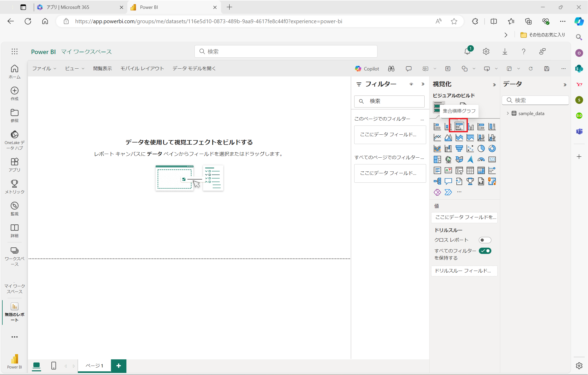The width and height of the screenshot is (588, 375).
Task: Select the Q&A speech bubble visual
Action: pyautogui.click(x=448, y=181)
